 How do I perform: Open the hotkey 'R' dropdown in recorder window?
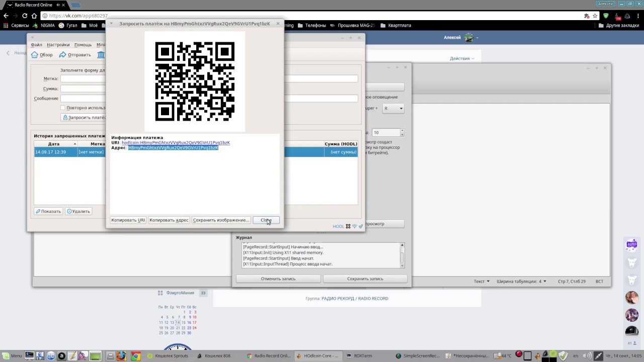pyautogui.click(x=393, y=109)
